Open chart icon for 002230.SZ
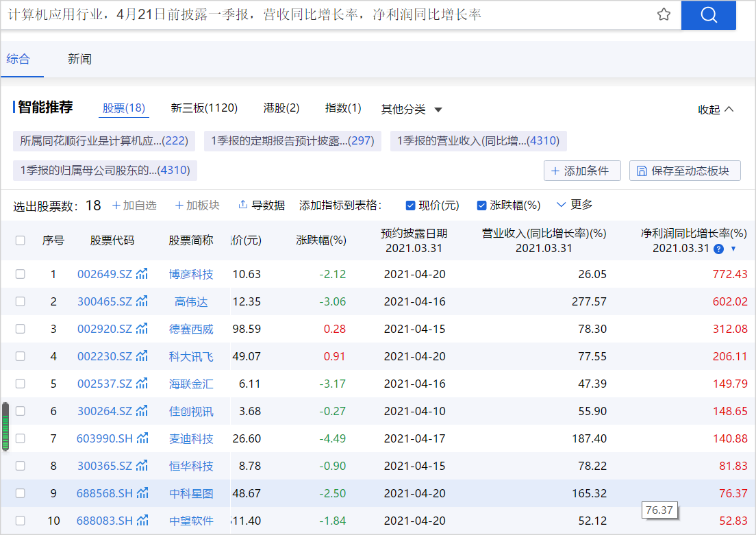The height and width of the screenshot is (535, 756). click(x=142, y=356)
